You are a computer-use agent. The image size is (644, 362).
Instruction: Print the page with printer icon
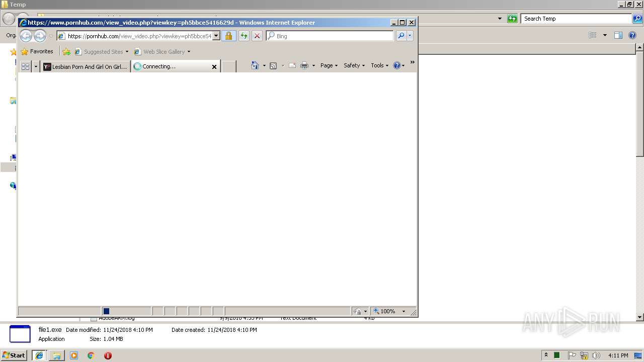304,65
